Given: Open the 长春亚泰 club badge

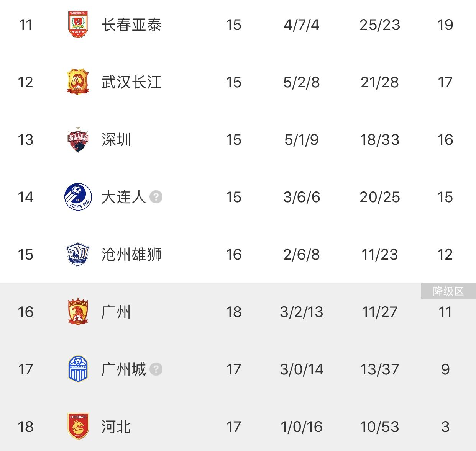Looking at the screenshot, I should (x=78, y=25).
